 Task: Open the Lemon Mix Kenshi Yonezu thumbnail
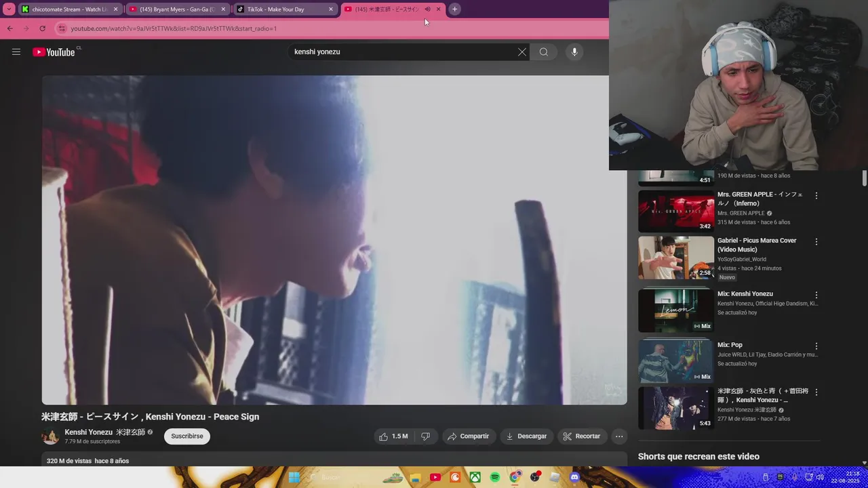coord(676,310)
